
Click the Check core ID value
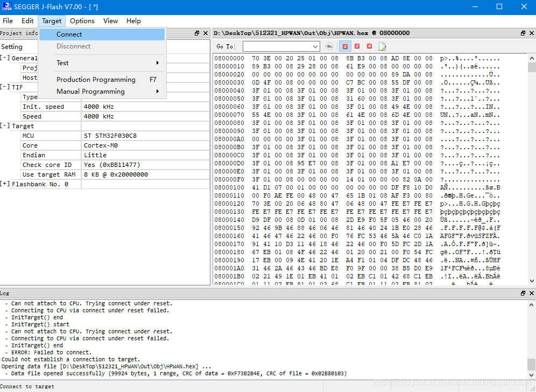click(112, 165)
